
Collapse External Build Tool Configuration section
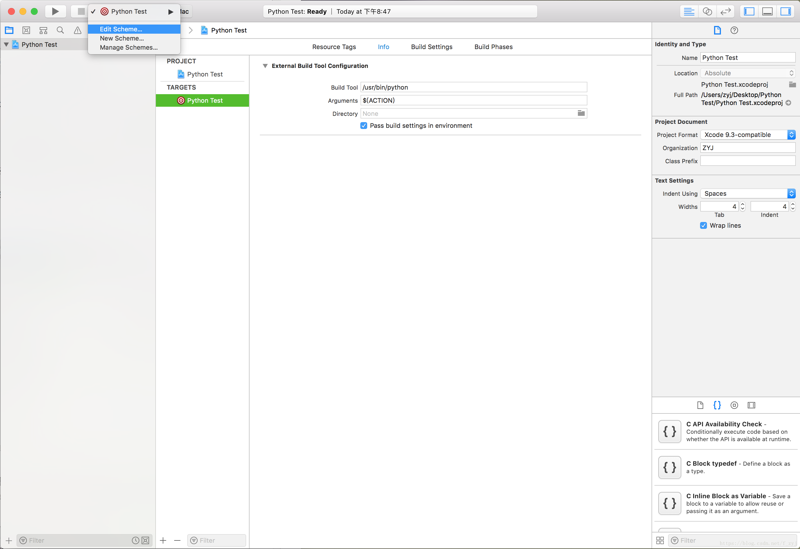(265, 66)
